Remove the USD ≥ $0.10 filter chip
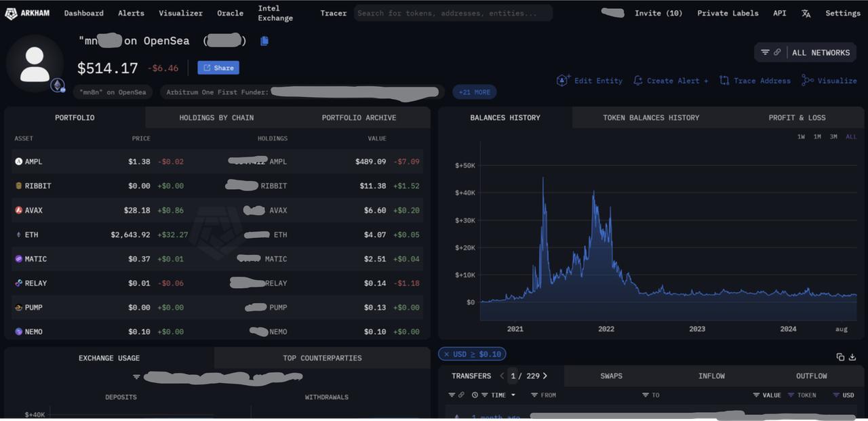The image size is (868, 421). tap(446, 354)
